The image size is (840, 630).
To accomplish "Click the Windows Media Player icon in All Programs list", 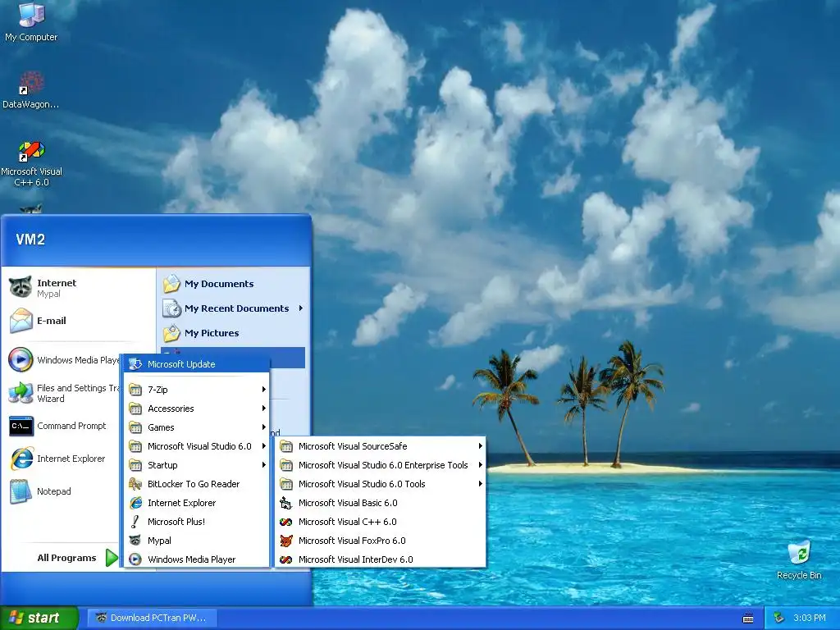I will tap(135, 559).
